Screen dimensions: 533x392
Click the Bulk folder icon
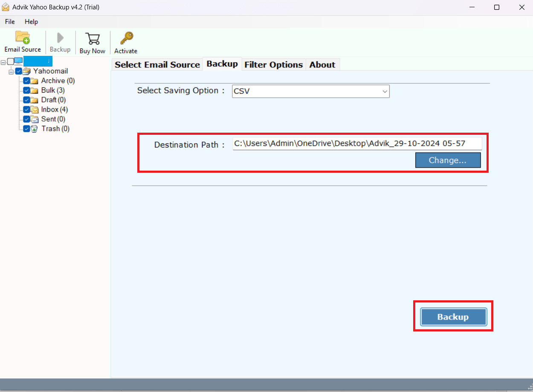coord(35,90)
